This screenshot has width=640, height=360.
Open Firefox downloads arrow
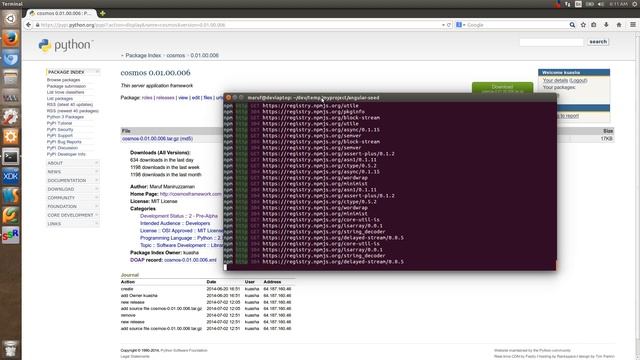click(606, 25)
